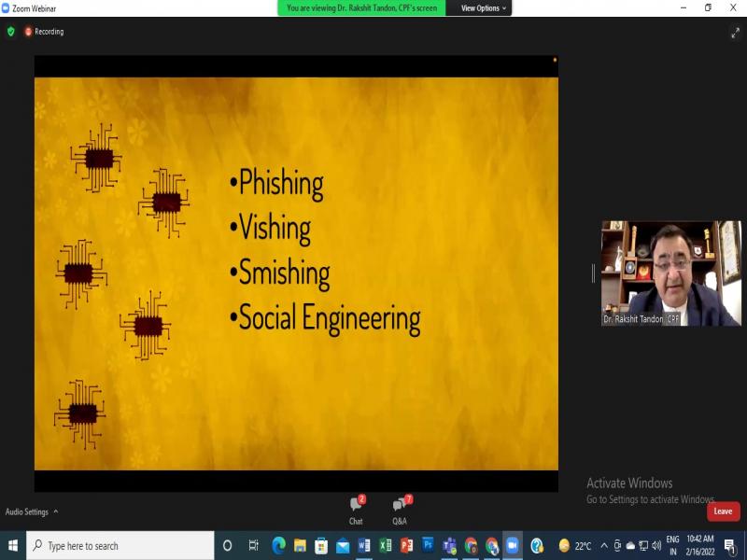This screenshot has height=560, width=747.
Task: Open the Chat panel
Action: tap(356, 509)
